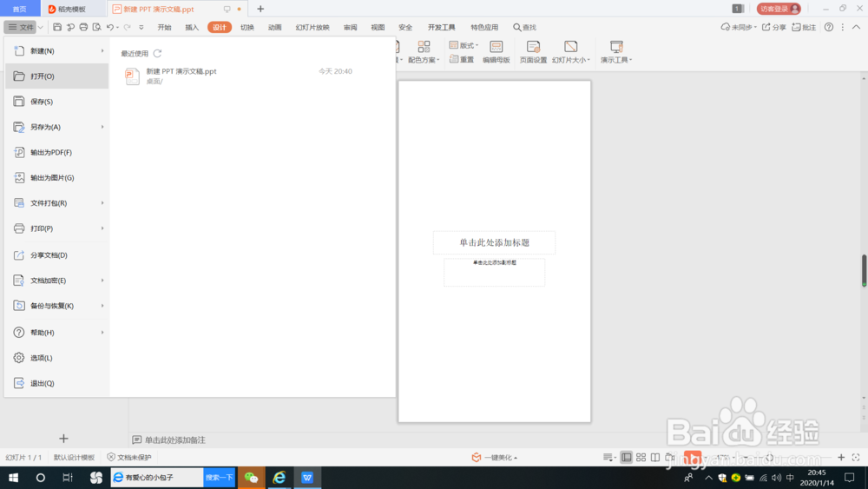Open print preview from quick toolbar
Image resolution: width=868 pixels, height=489 pixels.
click(97, 27)
